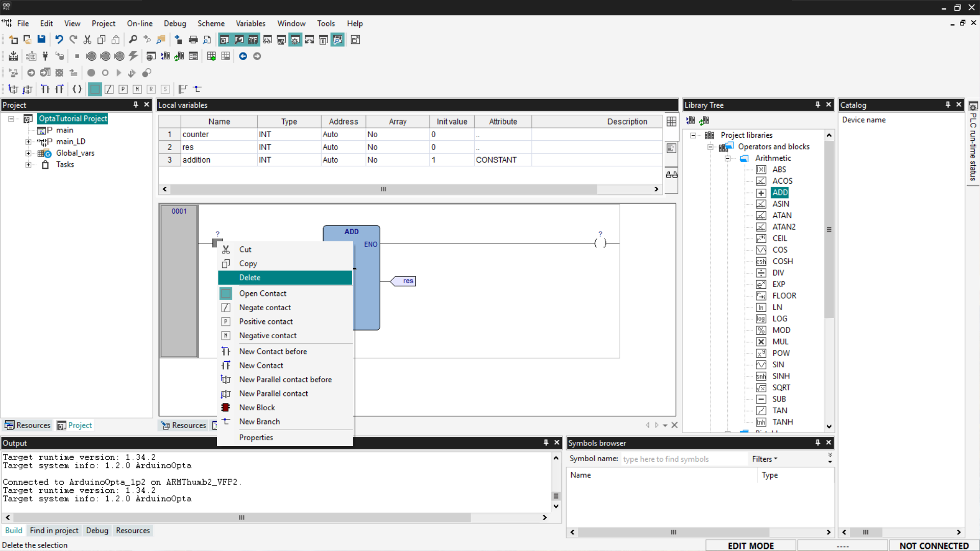Click the plug Connect to target icon
The height and width of the screenshot is (551, 980).
(45, 56)
